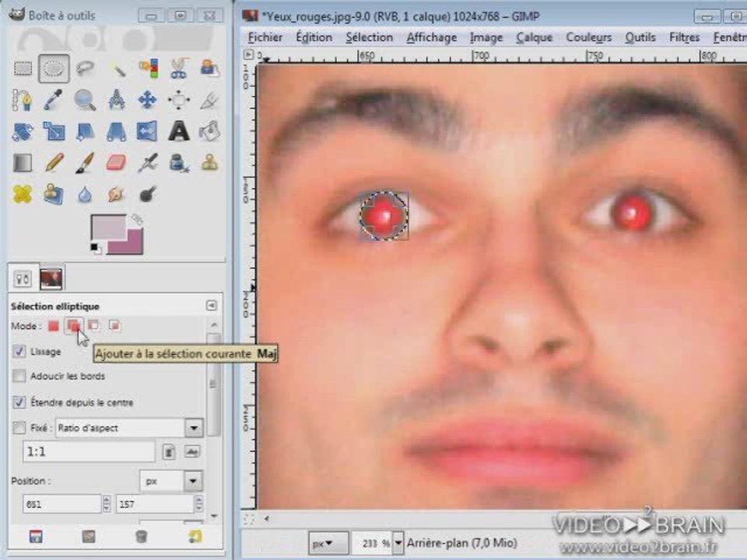Select the Rotate tool

(23, 131)
